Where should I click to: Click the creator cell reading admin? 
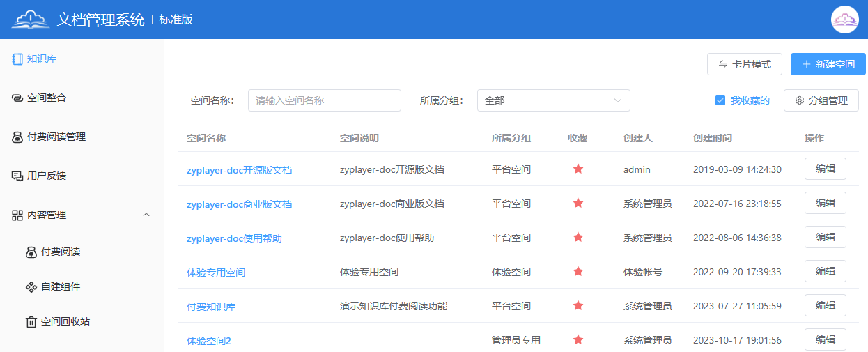[637, 169]
